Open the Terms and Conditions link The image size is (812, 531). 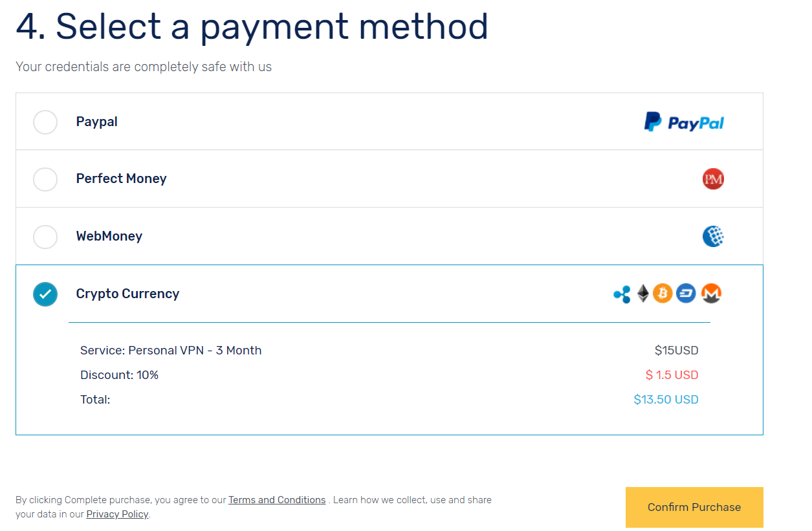[x=277, y=500]
